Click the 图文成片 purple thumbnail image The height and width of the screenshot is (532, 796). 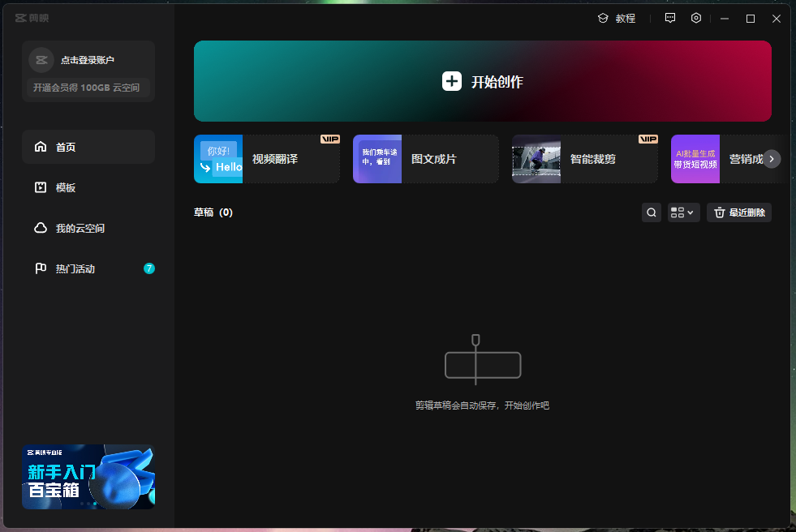pos(377,159)
